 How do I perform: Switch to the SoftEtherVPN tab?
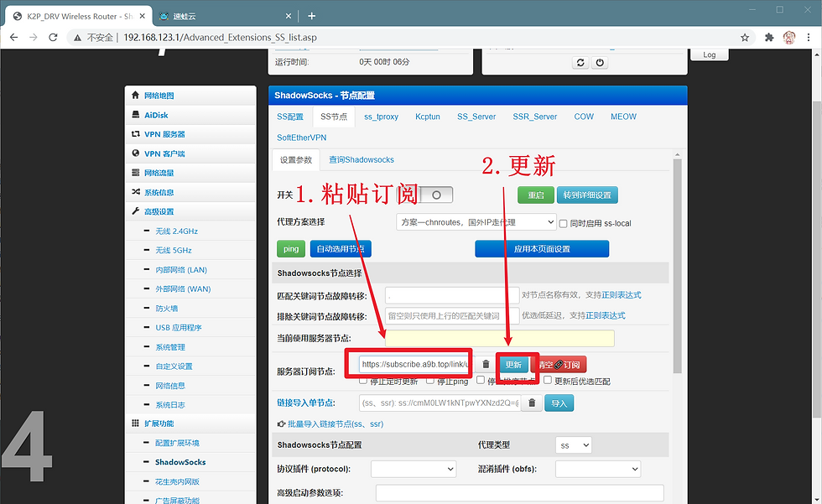[x=301, y=138]
